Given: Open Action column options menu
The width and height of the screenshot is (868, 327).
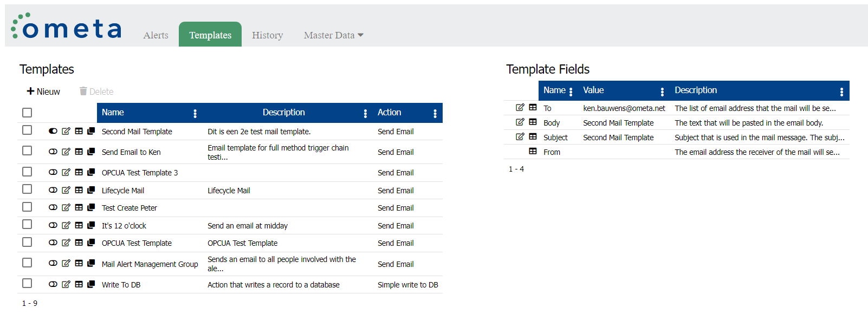Looking at the screenshot, I should [x=435, y=113].
